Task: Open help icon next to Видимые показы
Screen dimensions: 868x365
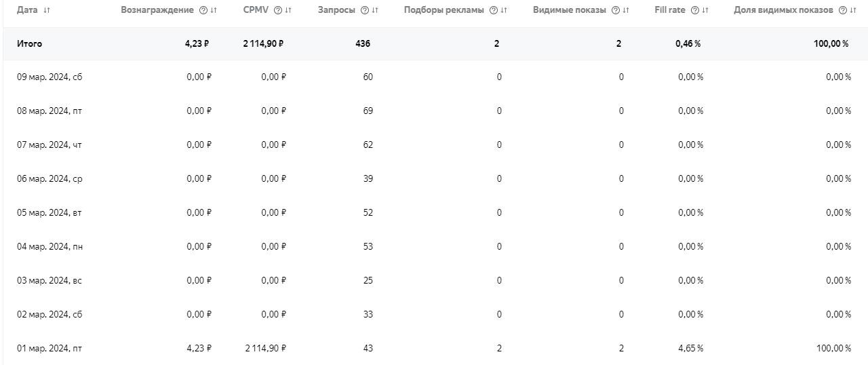Action: [615, 10]
